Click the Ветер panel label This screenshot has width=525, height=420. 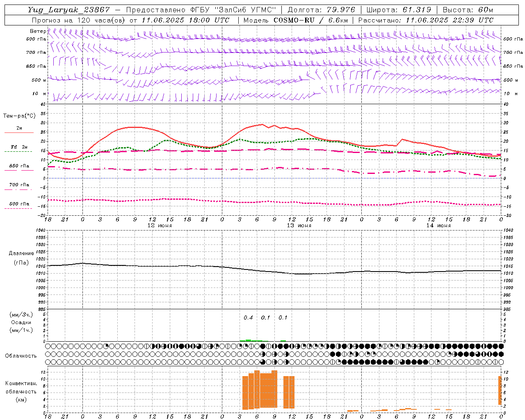(38, 31)
